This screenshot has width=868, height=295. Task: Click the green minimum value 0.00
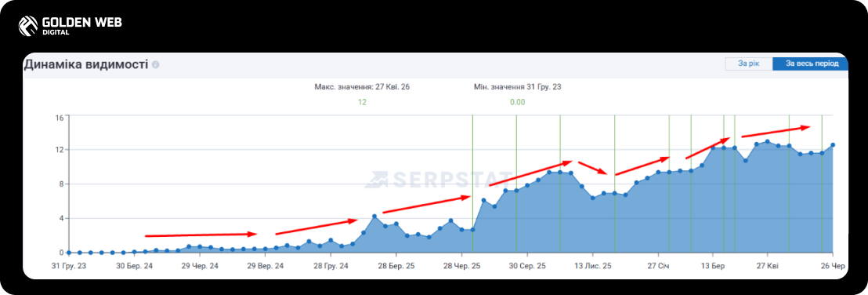pyautogui.click(x=518, y=102)
